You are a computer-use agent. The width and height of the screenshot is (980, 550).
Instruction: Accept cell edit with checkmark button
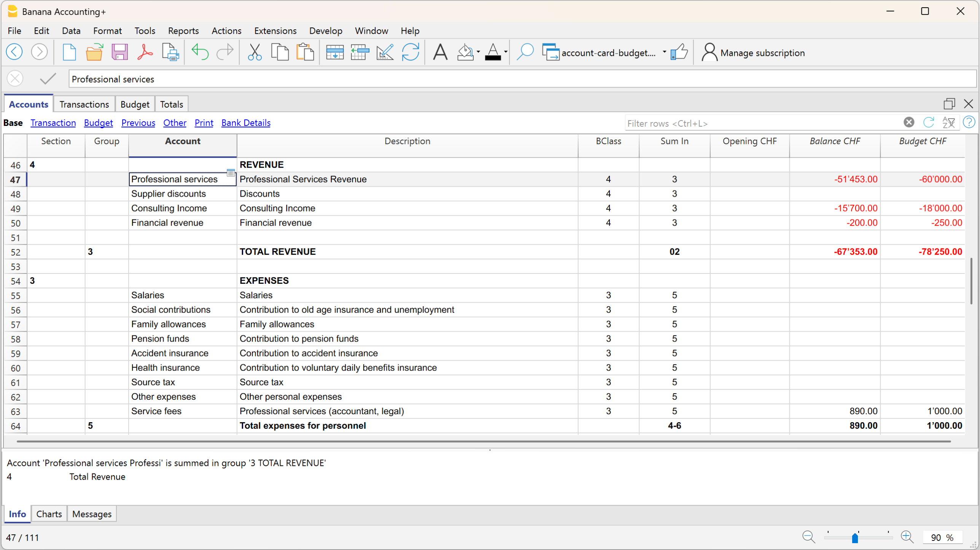coord(48,79)
